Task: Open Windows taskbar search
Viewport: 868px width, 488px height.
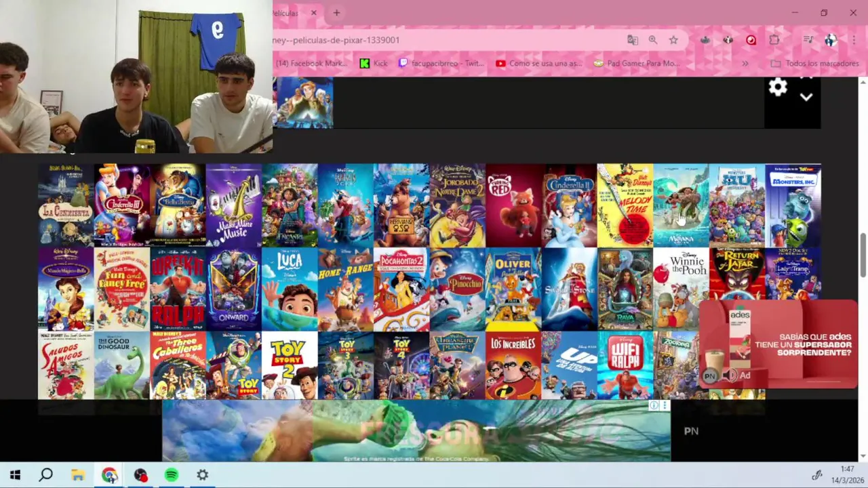Action: point(46,475)
